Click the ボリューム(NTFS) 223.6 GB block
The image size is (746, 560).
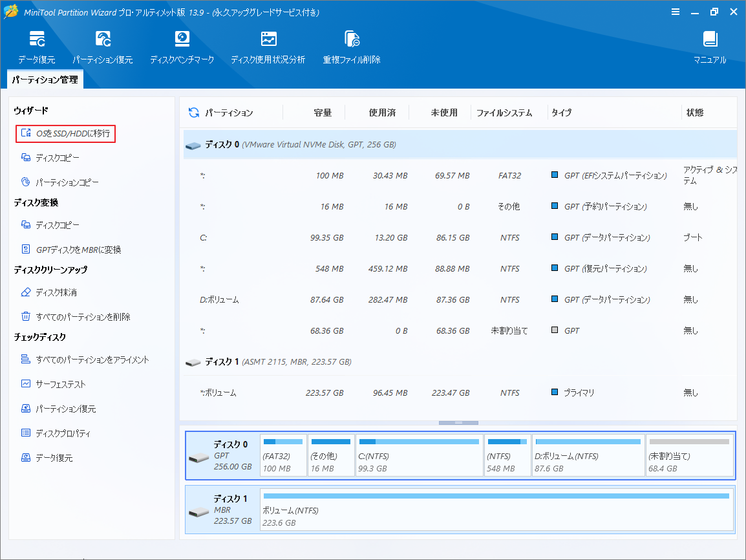coord(496,510)
